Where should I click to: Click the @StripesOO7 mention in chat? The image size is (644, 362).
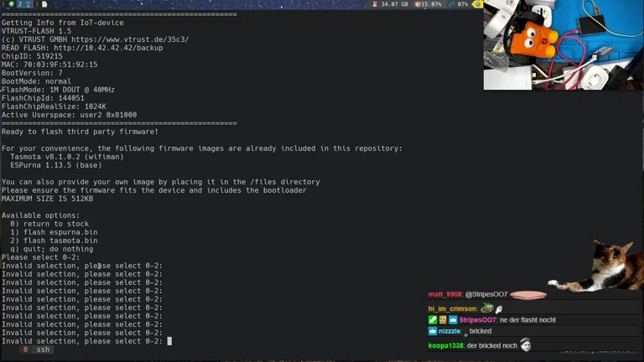point(486,294)
